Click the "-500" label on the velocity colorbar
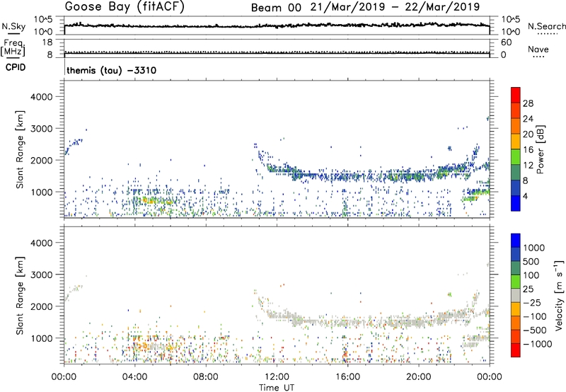This screenshot has width=566, height=392. click(535, 330)
